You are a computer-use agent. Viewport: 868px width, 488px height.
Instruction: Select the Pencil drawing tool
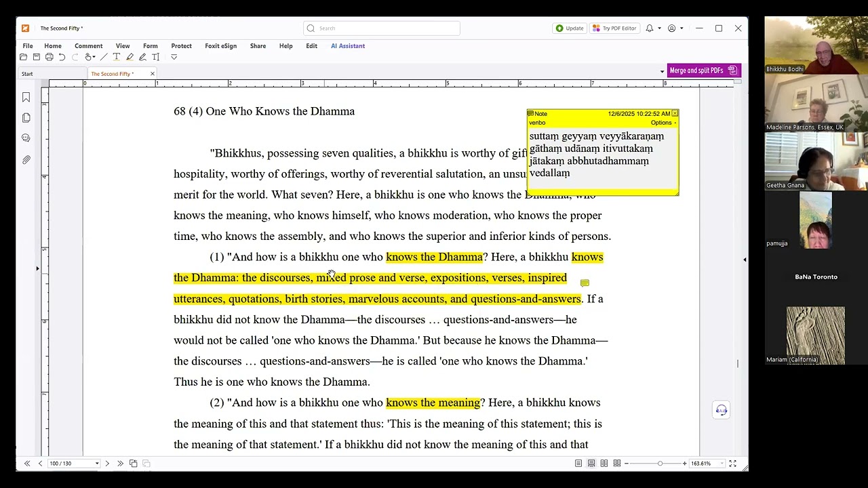point(142,57)
